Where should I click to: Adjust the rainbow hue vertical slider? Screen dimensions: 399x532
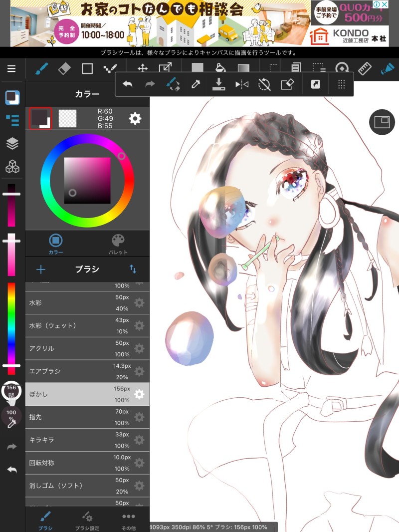11,328
